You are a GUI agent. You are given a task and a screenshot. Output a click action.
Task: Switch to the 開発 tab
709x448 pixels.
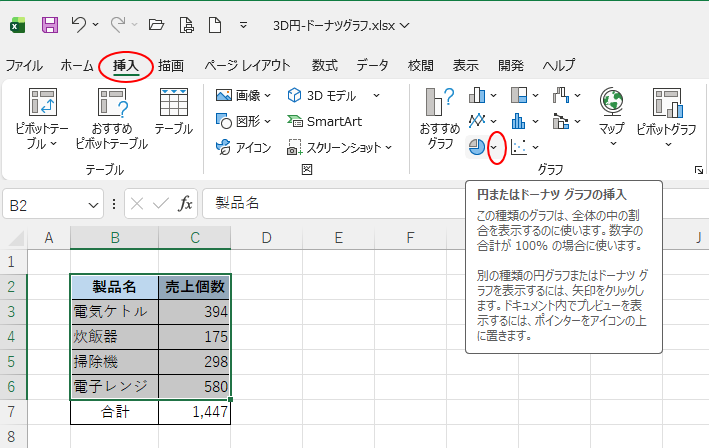tap(511, 66)
